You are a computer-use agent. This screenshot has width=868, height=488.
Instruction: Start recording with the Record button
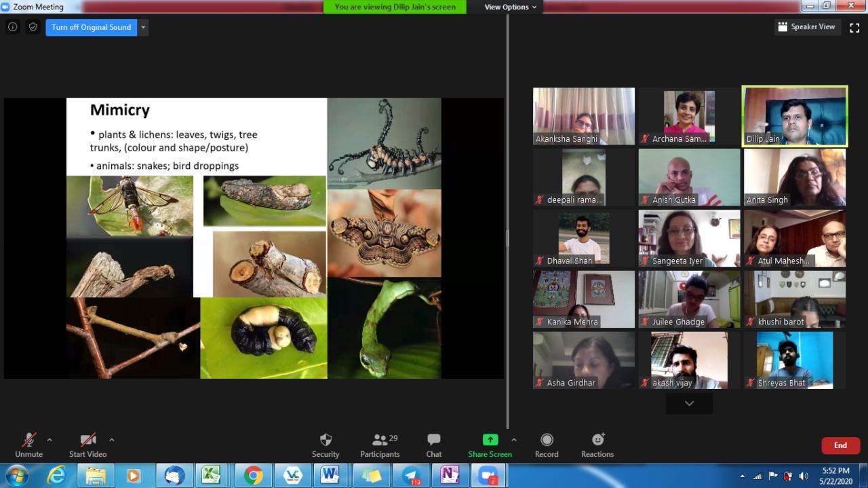point(547,445)
